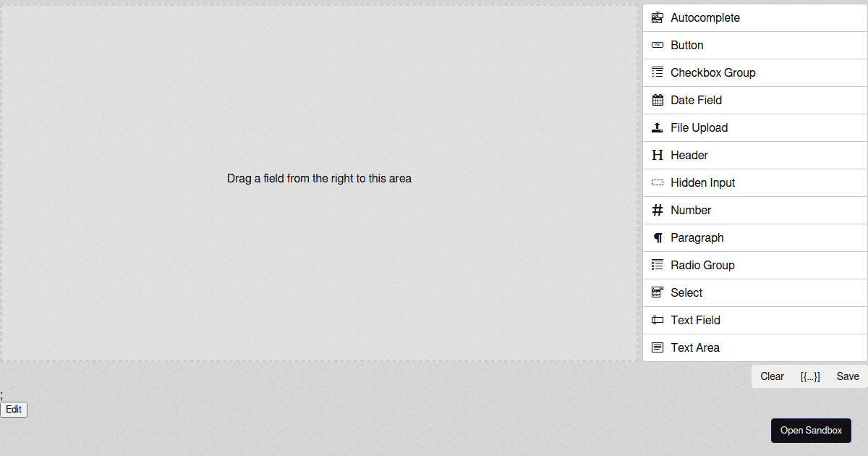Image resolution: width=868 pixels, height=456 pixels.
Task: Click the Text Area icon
Action: pyautogui.click(x=658, y=347)
